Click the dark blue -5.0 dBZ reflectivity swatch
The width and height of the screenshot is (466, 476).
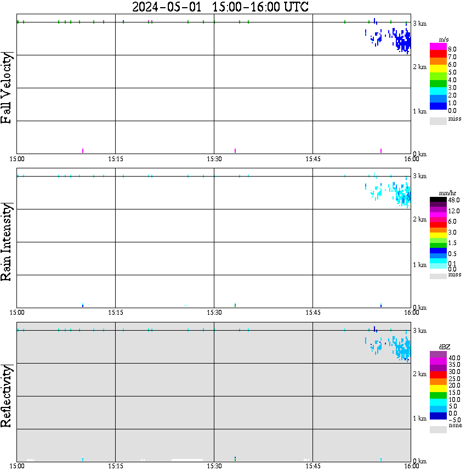pyautogui.click(x=438, y=416)
